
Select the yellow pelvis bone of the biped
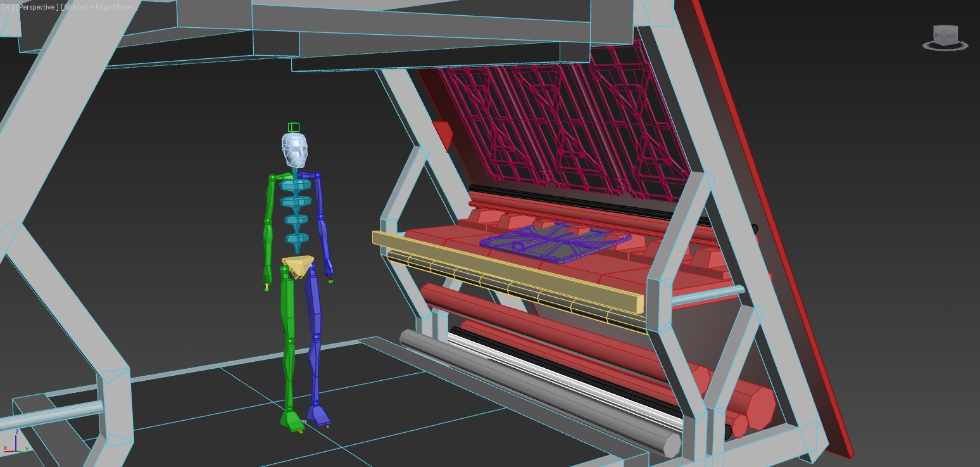click(x=298, y=265)
